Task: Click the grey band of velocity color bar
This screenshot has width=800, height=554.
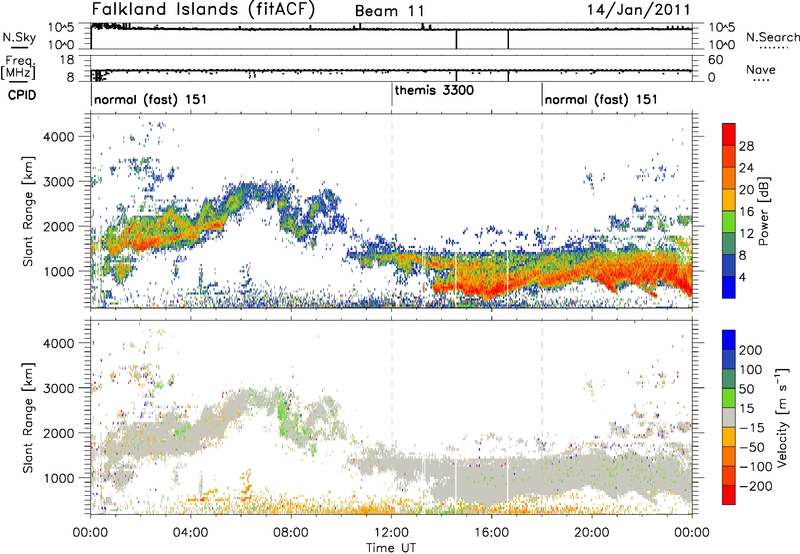Action: 729,417
